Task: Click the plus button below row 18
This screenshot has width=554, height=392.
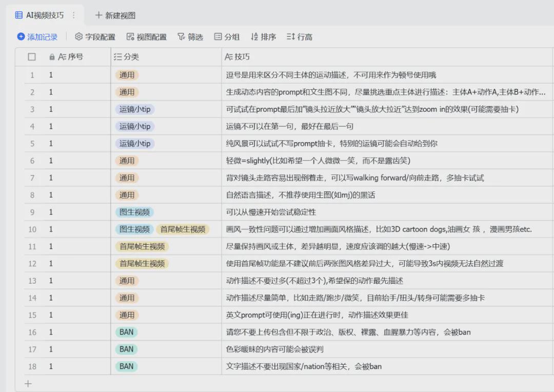Action: pyautogui.click(x=28, y=383)
